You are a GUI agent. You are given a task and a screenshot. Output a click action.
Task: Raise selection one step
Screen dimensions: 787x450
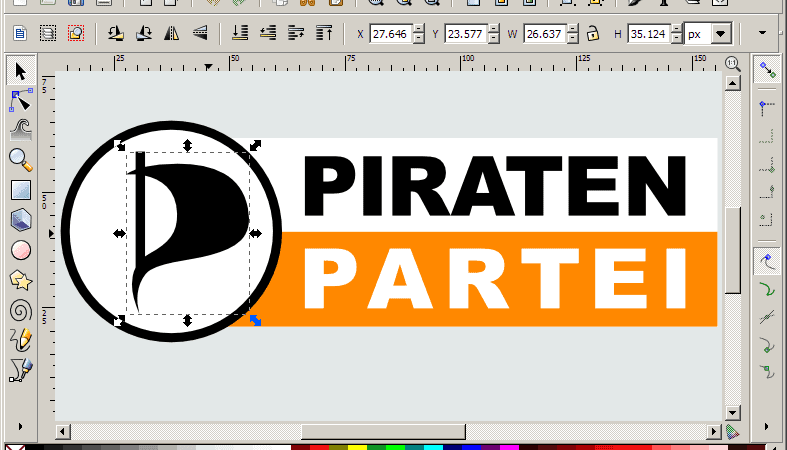[x=296, y=34]
